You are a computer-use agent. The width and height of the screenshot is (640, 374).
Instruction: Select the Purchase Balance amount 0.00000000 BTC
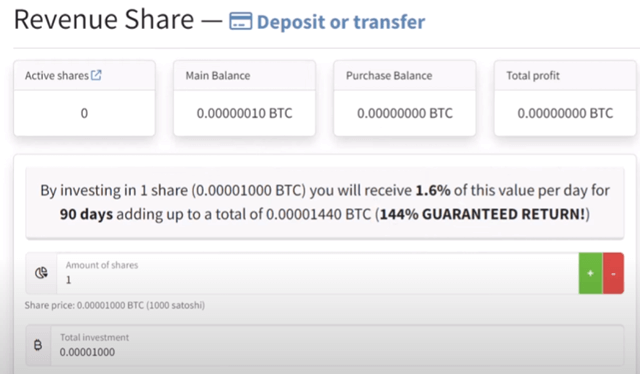[405, 113]
